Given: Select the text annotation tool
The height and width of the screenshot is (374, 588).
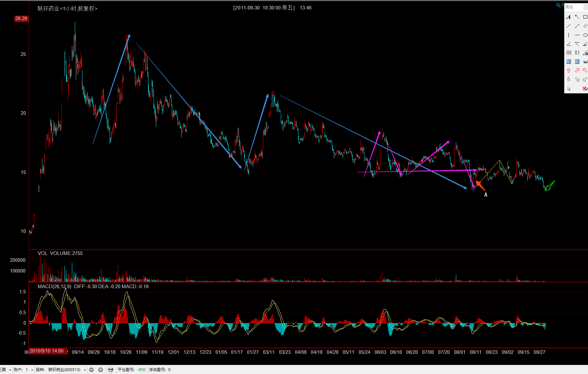Looking at the screenshot, I should tap(568, 17).
